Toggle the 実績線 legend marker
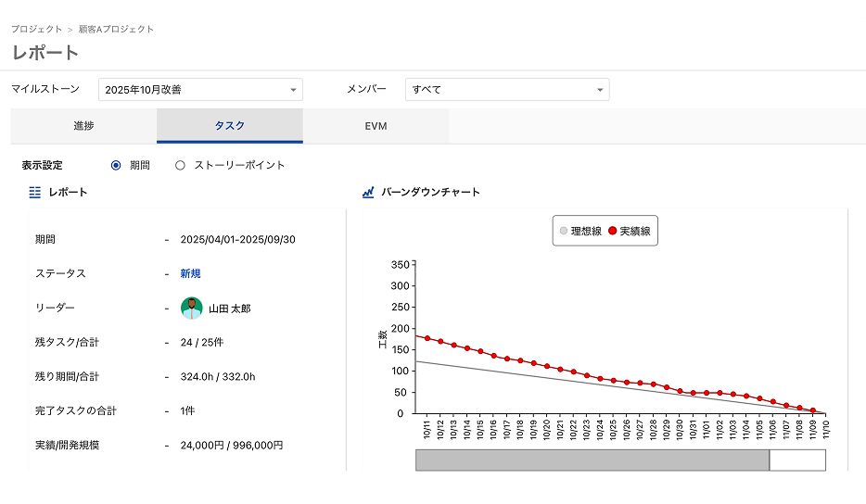The width and height of the screenshot is (866, 504). pos(613,231)
